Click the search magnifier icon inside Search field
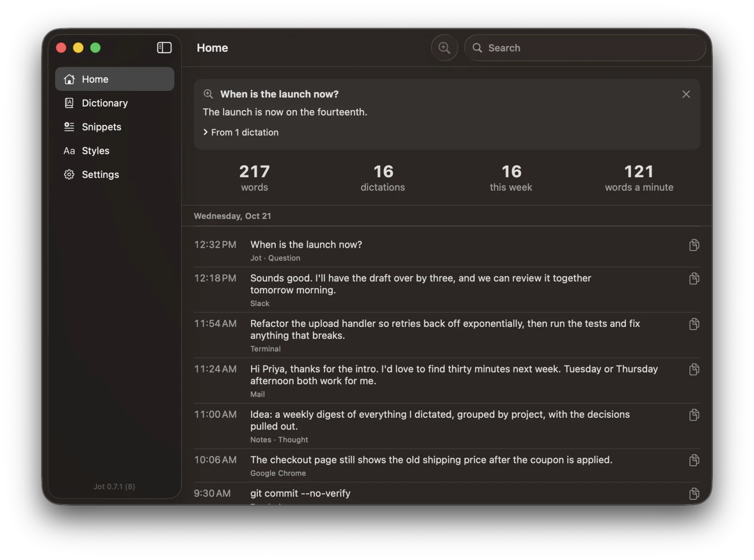 (477, 48)
